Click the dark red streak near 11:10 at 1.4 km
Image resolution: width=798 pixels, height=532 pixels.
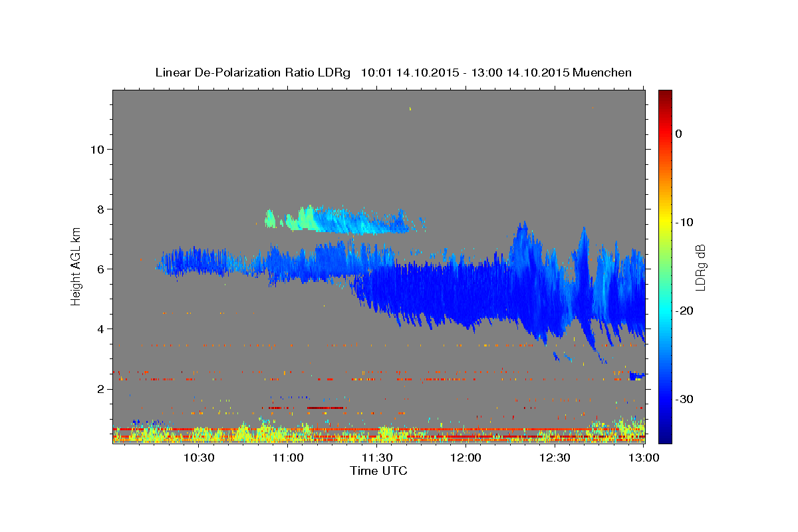tap(326, 408)
